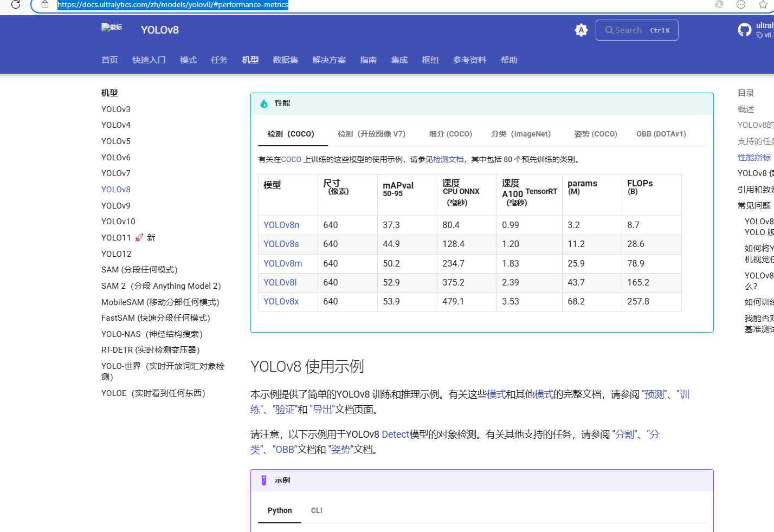Follow the COCO link in description

click(x=291, y=159)
